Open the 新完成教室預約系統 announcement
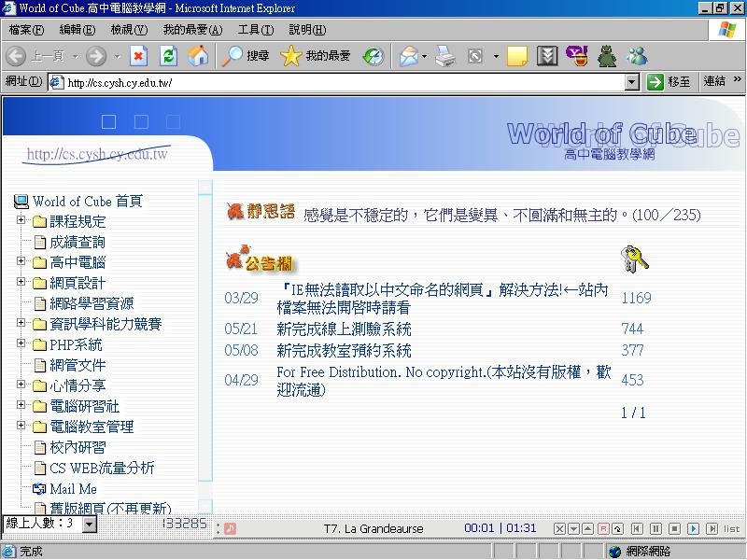 pos(344,351)
